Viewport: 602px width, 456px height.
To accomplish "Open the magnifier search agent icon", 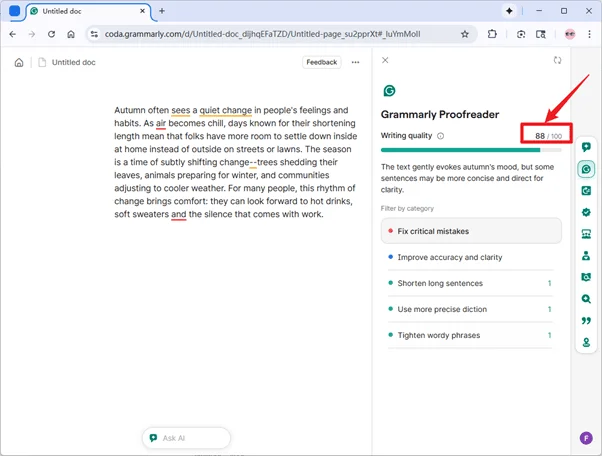I will (586, 299).
